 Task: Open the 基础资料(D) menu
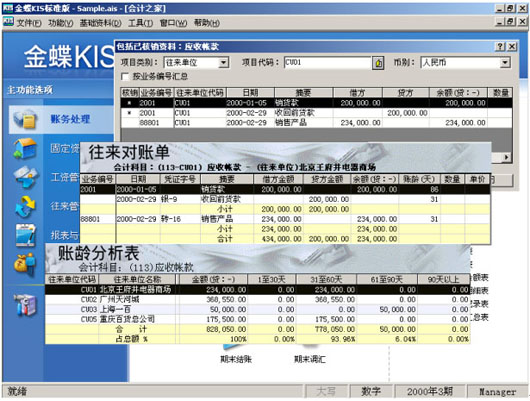[x=100, y=23]
